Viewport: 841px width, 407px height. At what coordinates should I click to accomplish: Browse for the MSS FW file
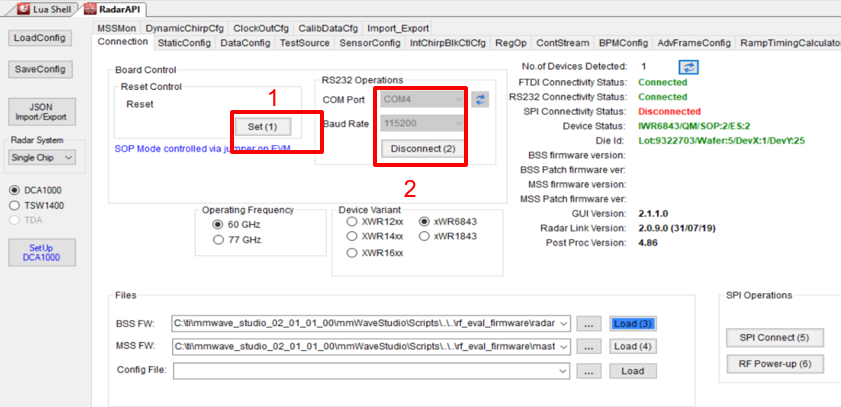[589, 347]
